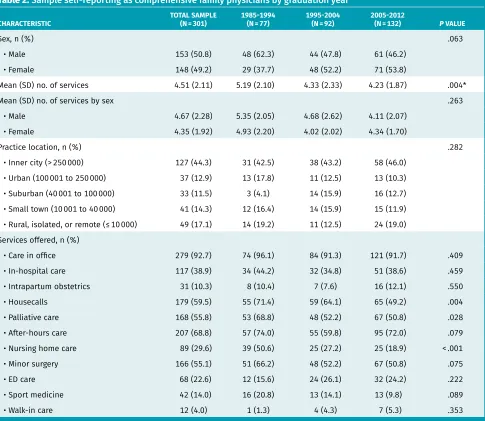Click the '4.35 (1.92)' female mean total cell
The height and width of the screenshot is (421, 485).
[x=193, y=132]
